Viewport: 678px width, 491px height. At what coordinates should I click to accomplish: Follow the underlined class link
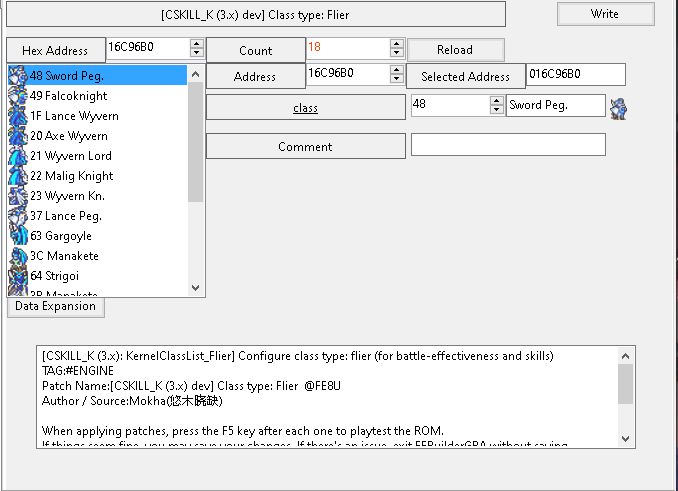tap(305, 108)
